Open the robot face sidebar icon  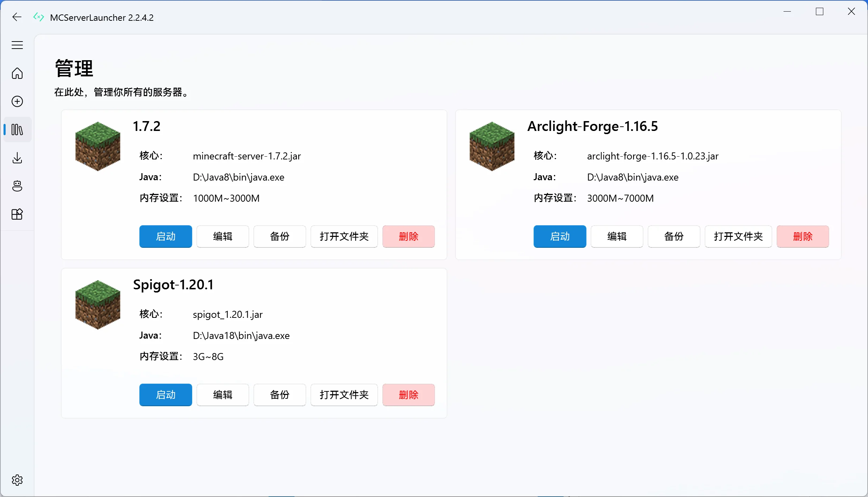point(17,186)
